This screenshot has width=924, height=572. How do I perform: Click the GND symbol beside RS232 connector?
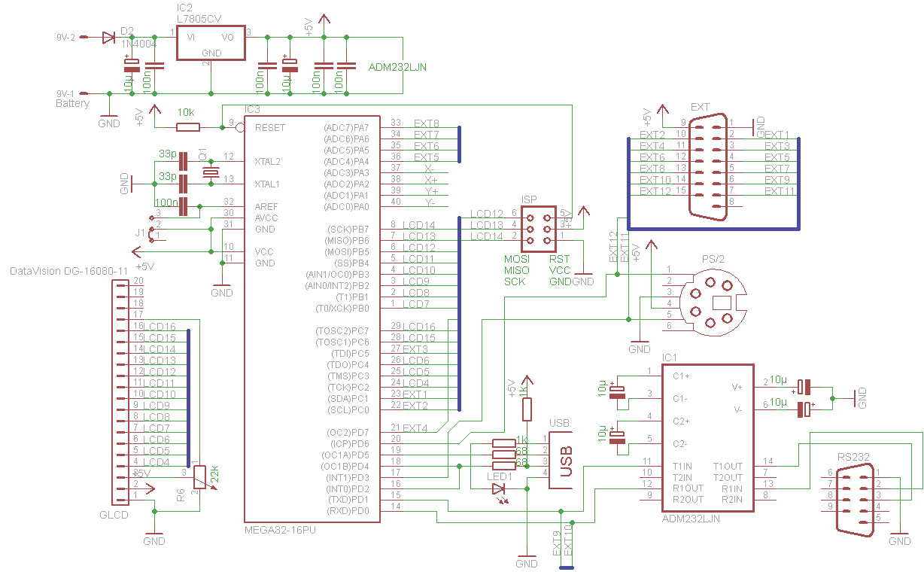tap(899, 536)
